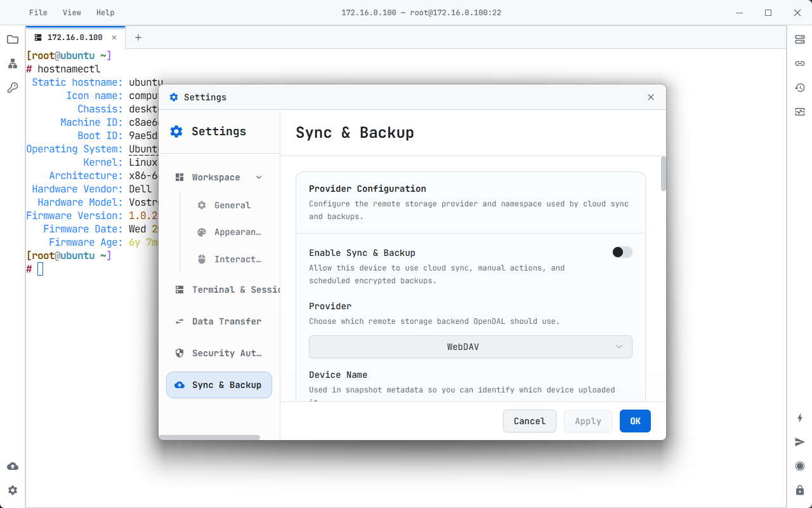Click the "Operating System:" label in terminal
The height and width of the screenshot is (508, 812).
pyautogui.click(x=74, y=149)
